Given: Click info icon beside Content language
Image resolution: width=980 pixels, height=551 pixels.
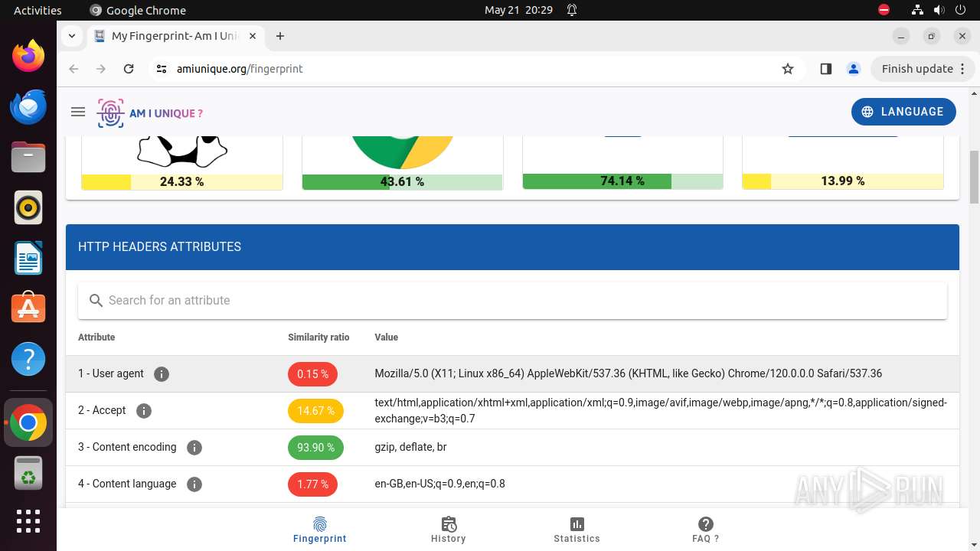Looking at the screenshot, I should (194, 484).
